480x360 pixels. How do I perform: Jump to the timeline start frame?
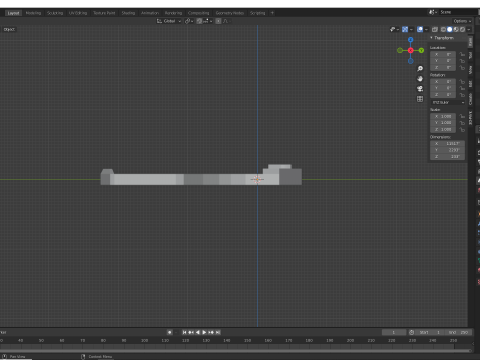(x=184, y=332)
